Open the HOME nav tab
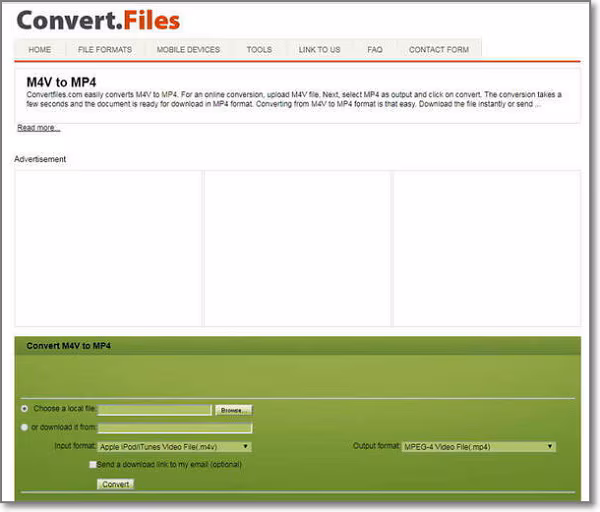Screen dimensions: 600x512 click(x=40, y=49)
